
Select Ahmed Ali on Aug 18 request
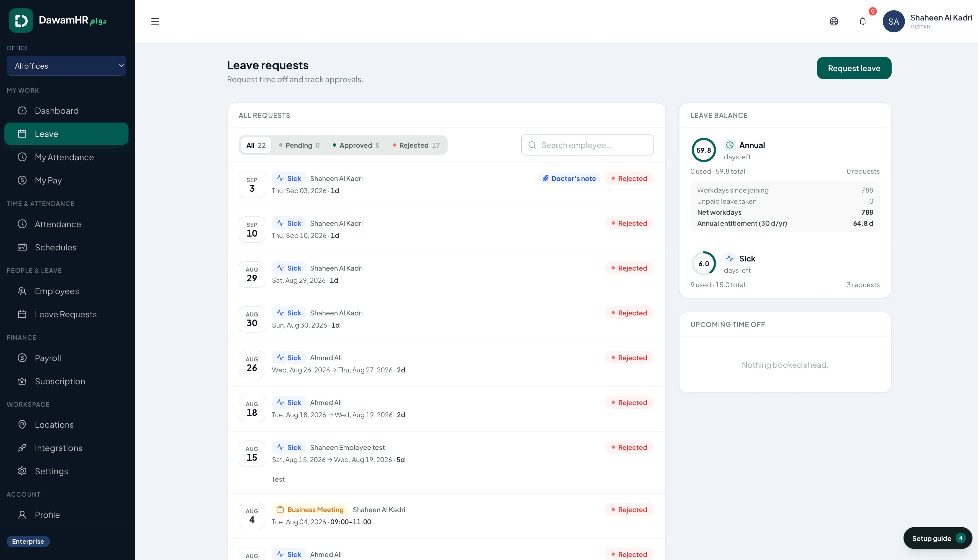tap(326, 403)
